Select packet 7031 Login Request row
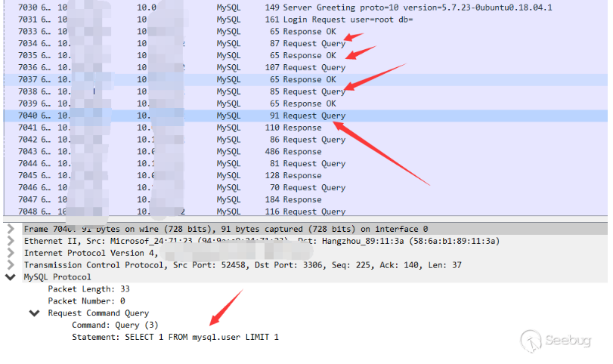This screenshot has height=364, width=613. 302,20
